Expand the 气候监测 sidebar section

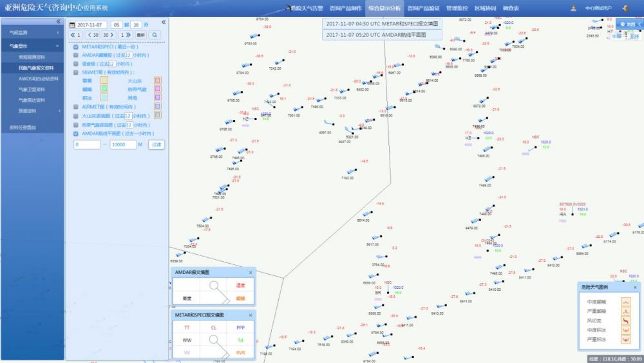click(32, 32)
